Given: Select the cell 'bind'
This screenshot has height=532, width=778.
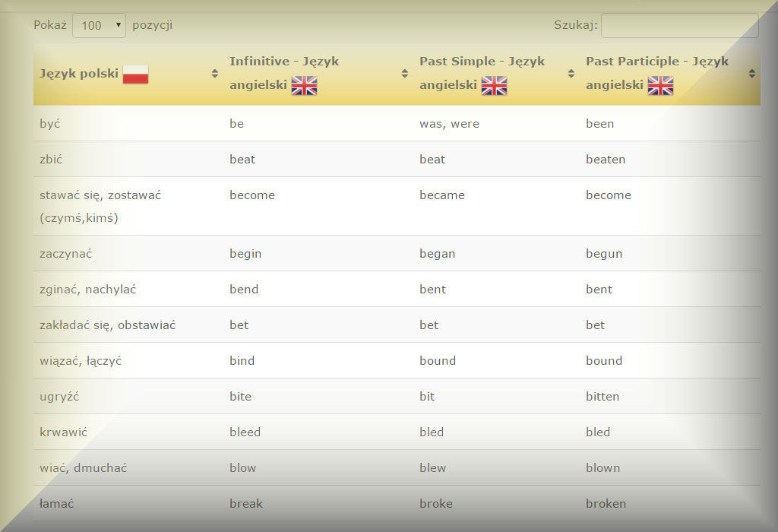Looking at the screenshot, I should tap(318, 361).
